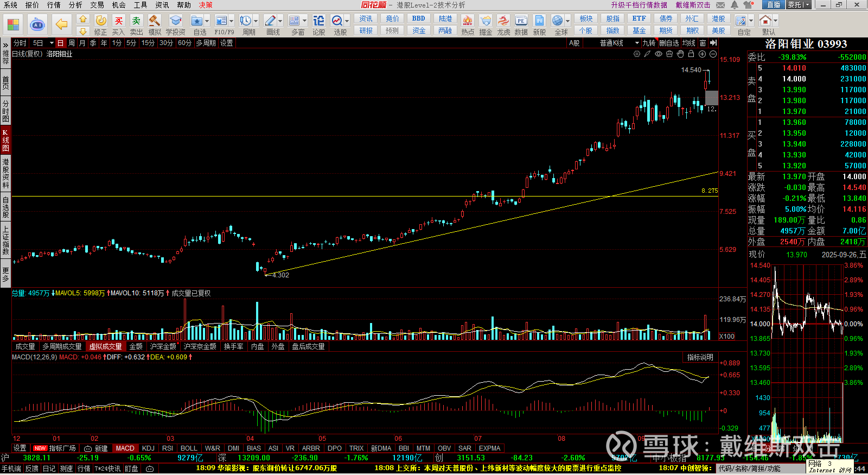Image resolution: width=868 pixels, height=475 pixels.
Task: Select the chart drawing brush icon
Action: pyautogui.click(x=647, y=54)
